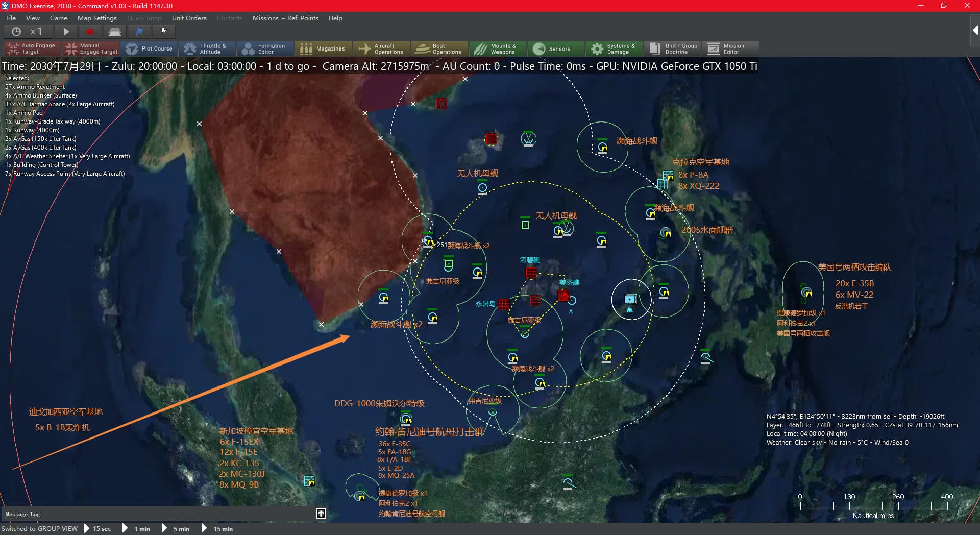The width and height of the screenshot is (980, 535).
Task: Start recording with the red record button
Action: (x=90, y=32)
